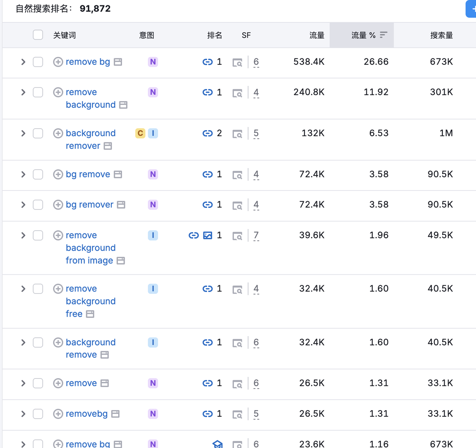
Task: Click SF count 7 for 'remove background from image'
Action: point(256,235)
